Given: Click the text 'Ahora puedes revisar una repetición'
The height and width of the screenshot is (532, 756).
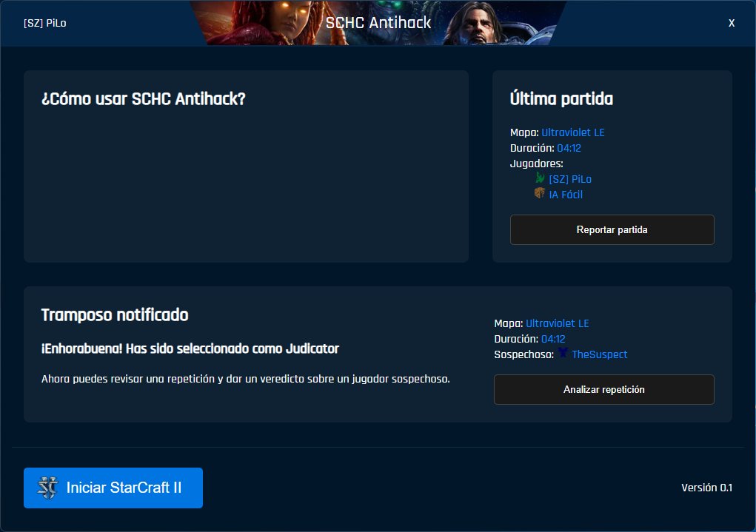Looking at the screenshot, I should [127, 379].
